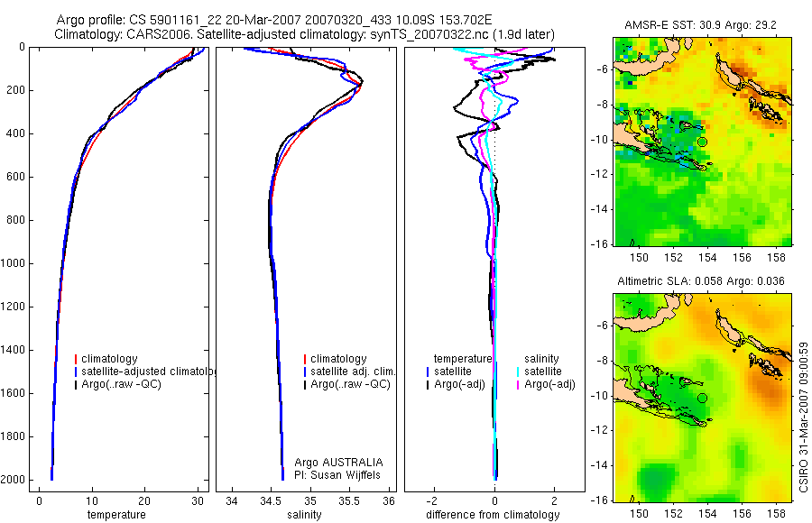This screenshot has width=812, height=523.
Task: Click the green float marker on SLA map
Action: (x=702, y=398)
